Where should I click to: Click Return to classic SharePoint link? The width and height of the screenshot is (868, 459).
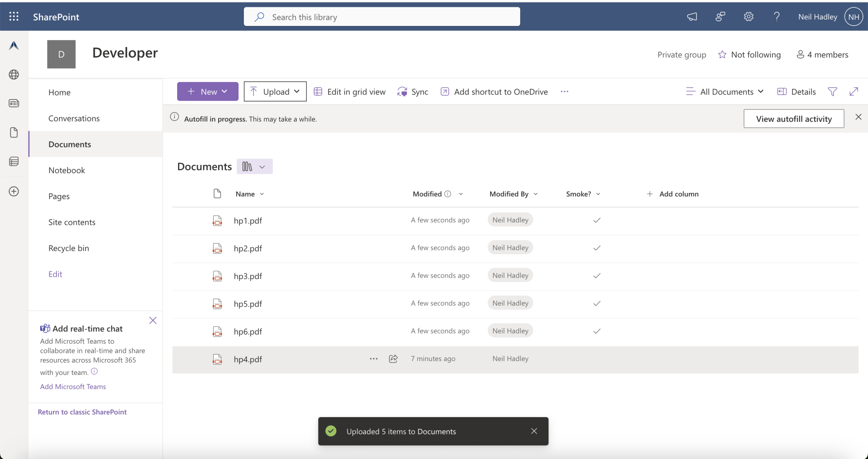pyautogui.click(x=82, y=412)
